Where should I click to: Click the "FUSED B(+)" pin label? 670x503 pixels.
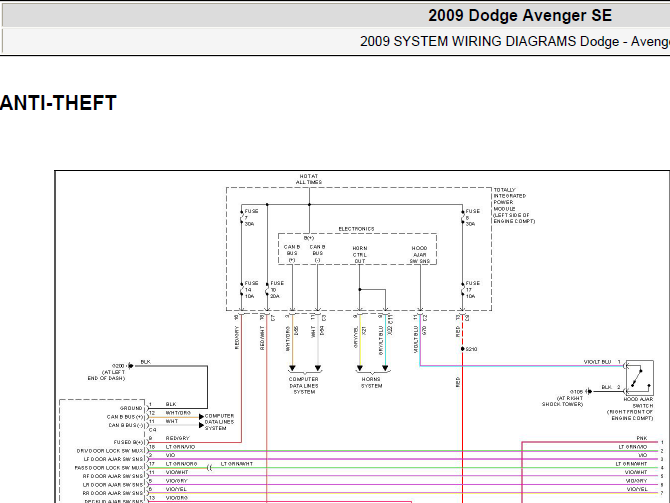click(129, 442)
